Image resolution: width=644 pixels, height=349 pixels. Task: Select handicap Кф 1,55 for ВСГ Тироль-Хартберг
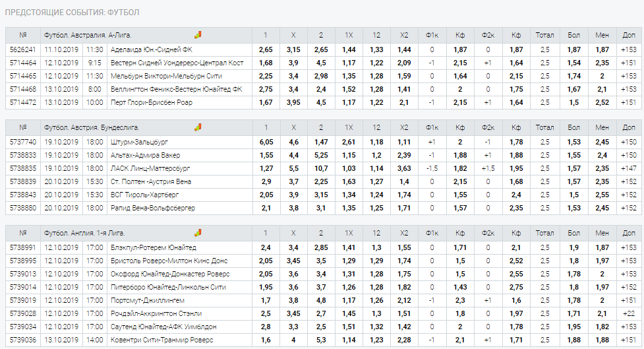point(460,195)
